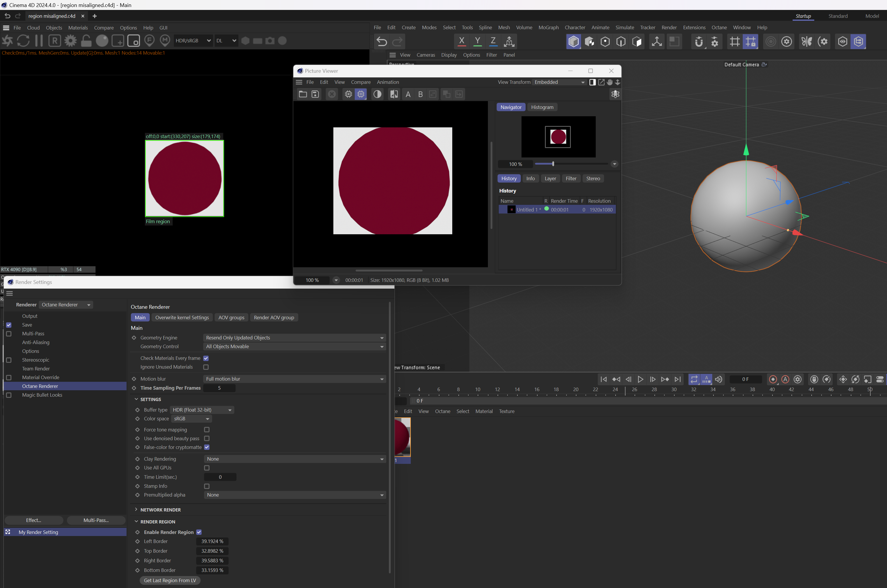887x588 pixels.
Task: Open the MoGraph menu
Action: point(548,27)
